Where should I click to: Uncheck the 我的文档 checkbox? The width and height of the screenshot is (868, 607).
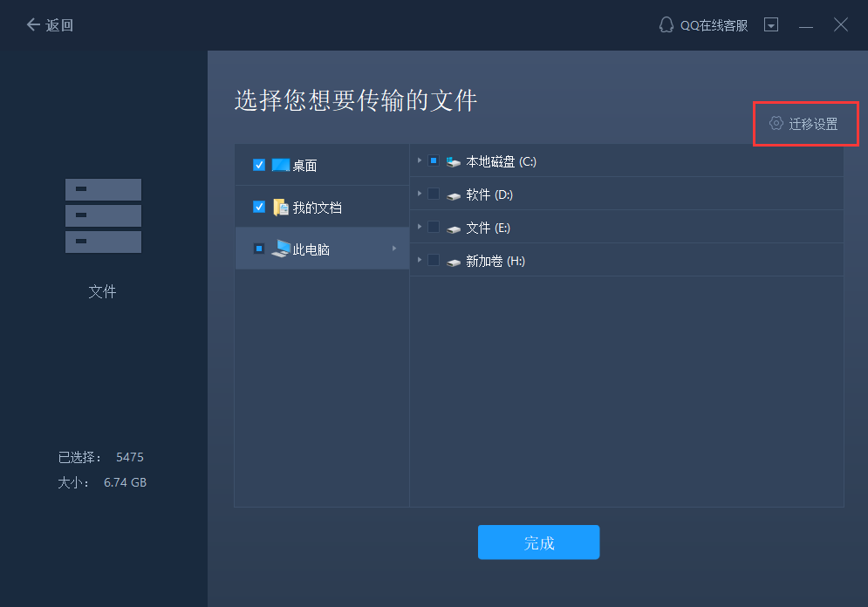click(x=258, y=207)
